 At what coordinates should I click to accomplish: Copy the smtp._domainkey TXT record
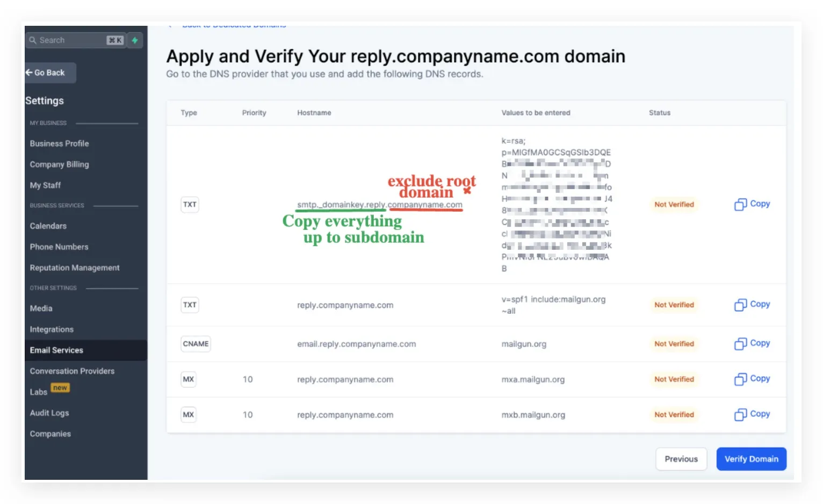tap(752, 204)
